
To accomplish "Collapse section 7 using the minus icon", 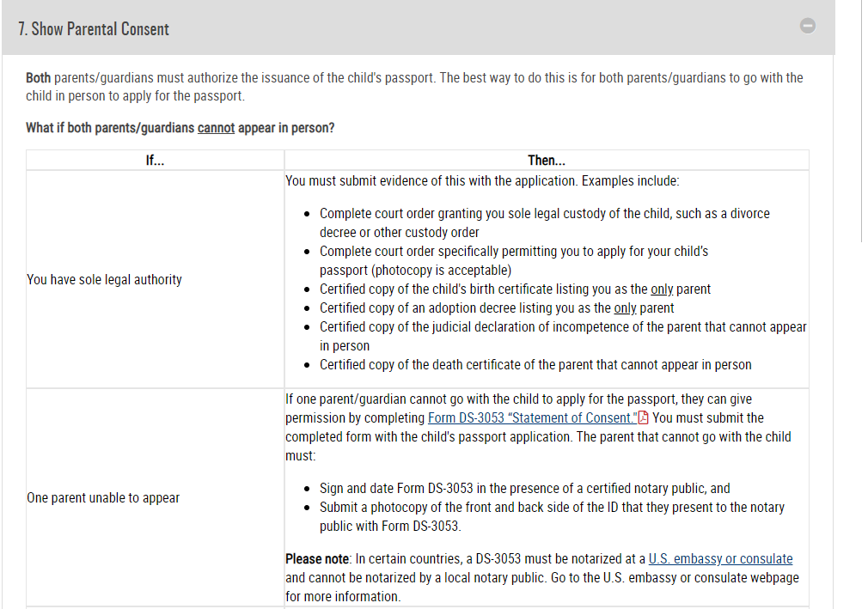I will pos(807,26).
